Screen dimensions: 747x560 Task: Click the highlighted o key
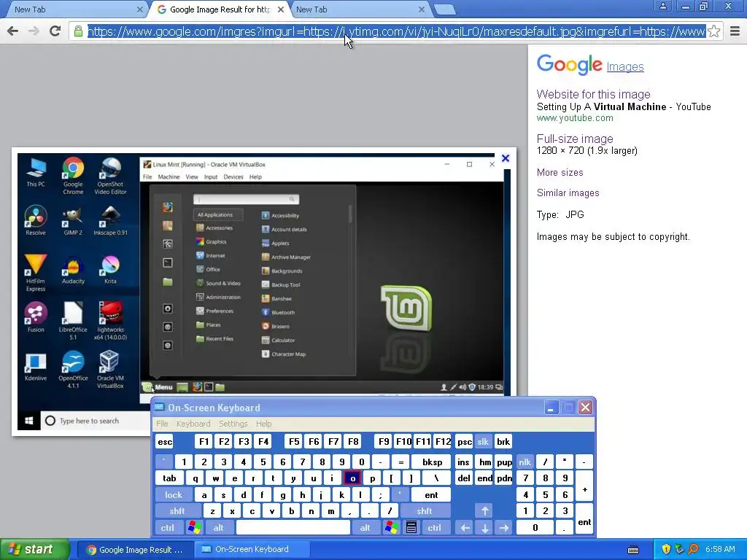tap(352, 478)
